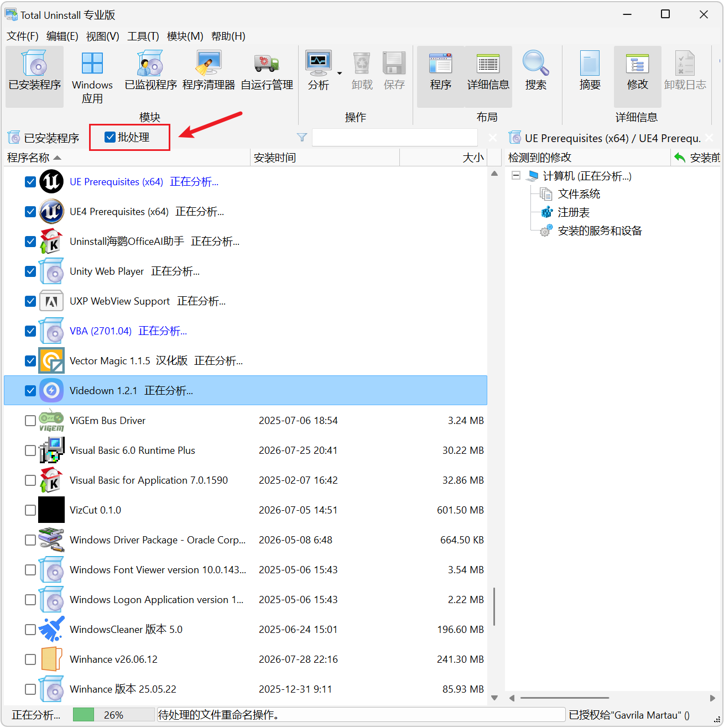Select the WindowsCleaner broom icon
This screenshot has height=728, width=724.
pos(51,630)
